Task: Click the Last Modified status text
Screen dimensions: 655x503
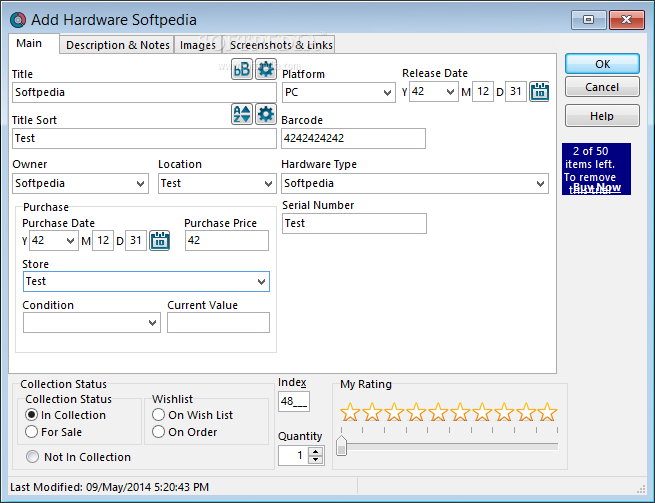Action: pyautogui.click(x=109, y=487)
